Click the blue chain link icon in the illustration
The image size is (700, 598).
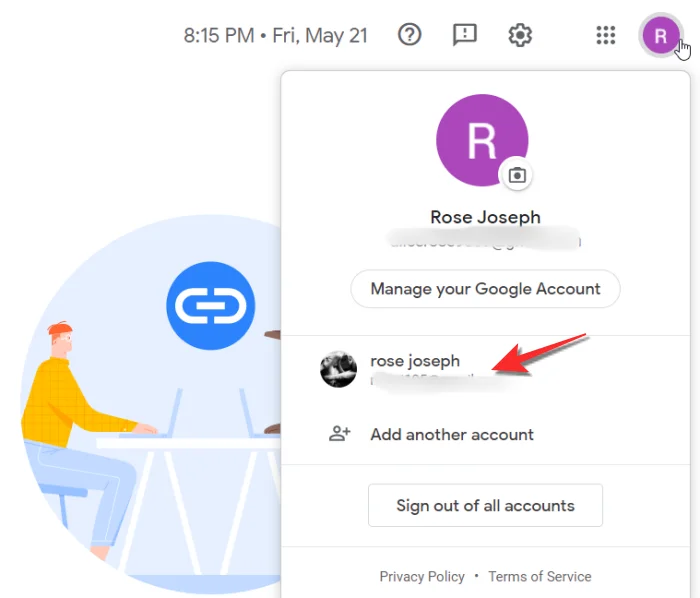click(x=210, y=305)
